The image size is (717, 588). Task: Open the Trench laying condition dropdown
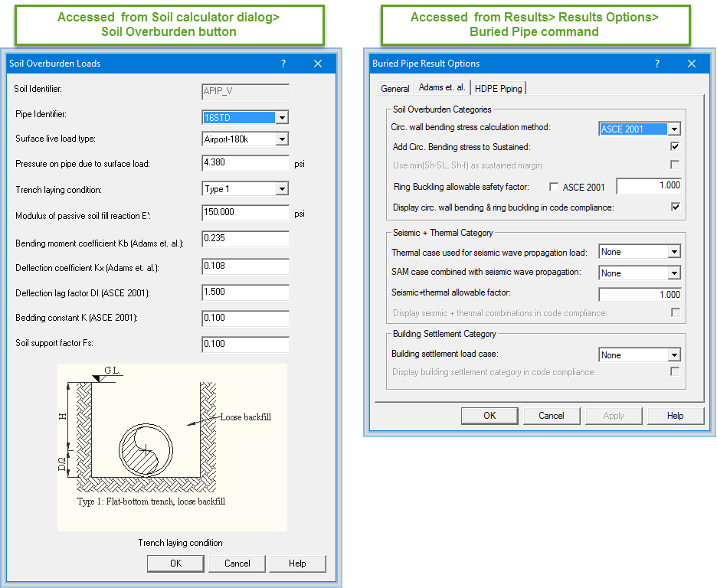point(282,188)
